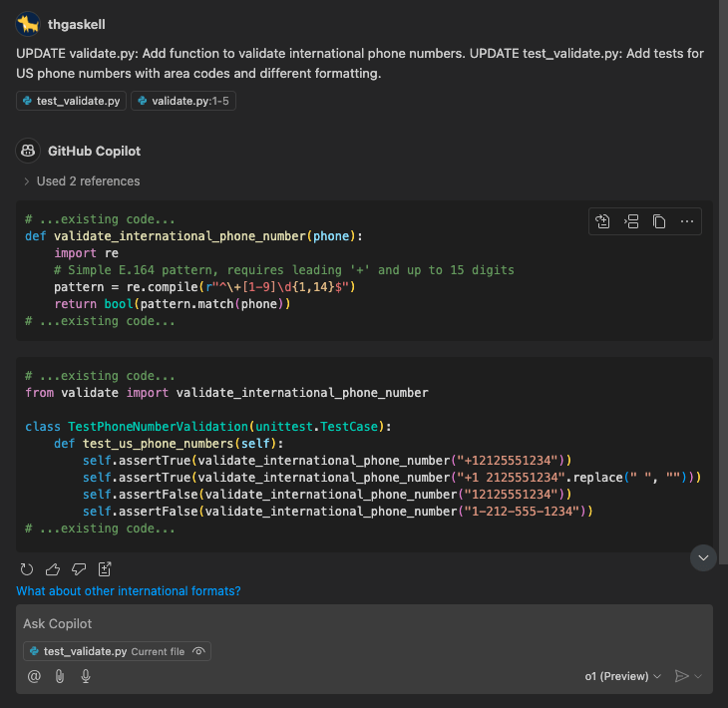Click the 'import re' line
Image resolution: width=728 pixels, height=708 pixels.
pos(87,253)
